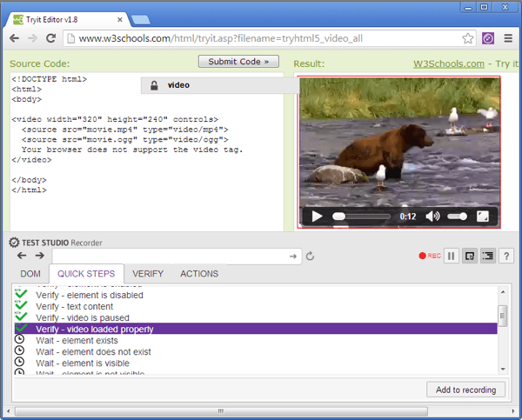Screen dimensions: 522x420
Task: Select 'Verify - element is disabled' step
Action: 256,295
